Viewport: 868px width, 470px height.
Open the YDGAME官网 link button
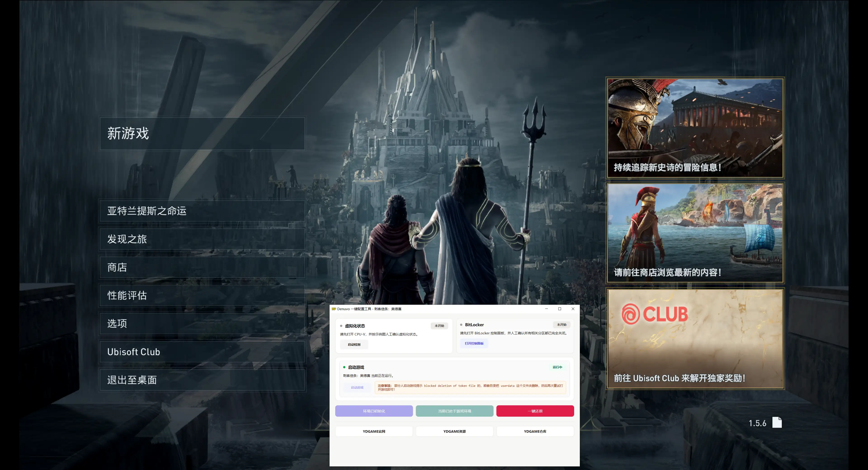pyautogui.click(x=374, y=432)
